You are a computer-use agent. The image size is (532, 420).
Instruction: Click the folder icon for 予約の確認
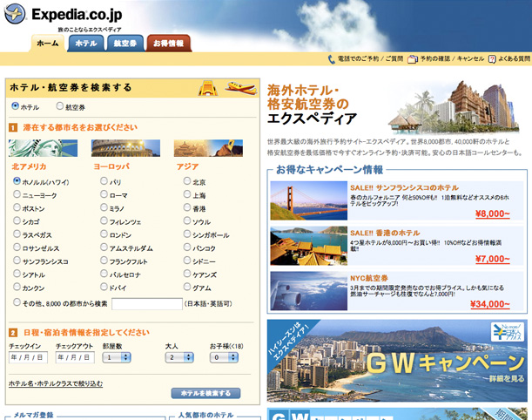[x=412, y=59]
